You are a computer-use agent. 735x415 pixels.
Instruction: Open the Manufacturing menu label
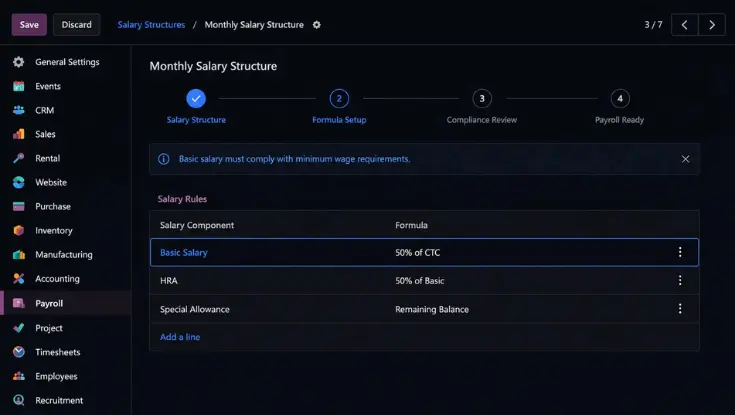point(64,255)
